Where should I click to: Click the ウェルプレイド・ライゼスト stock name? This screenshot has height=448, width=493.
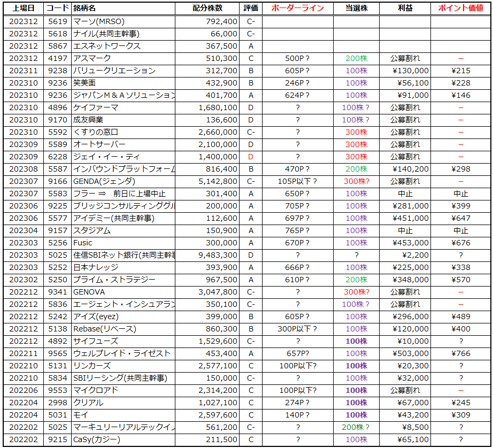coord(122,353)
